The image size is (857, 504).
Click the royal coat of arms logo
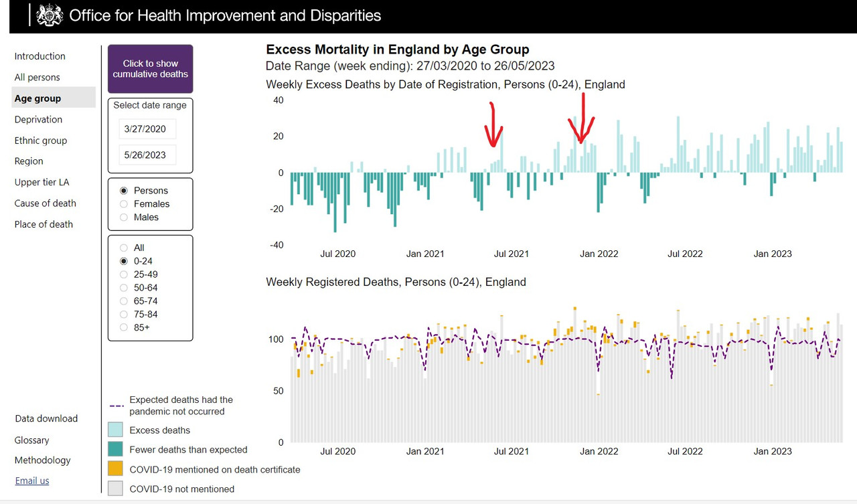pyautogui.click(x=50, y=15)
